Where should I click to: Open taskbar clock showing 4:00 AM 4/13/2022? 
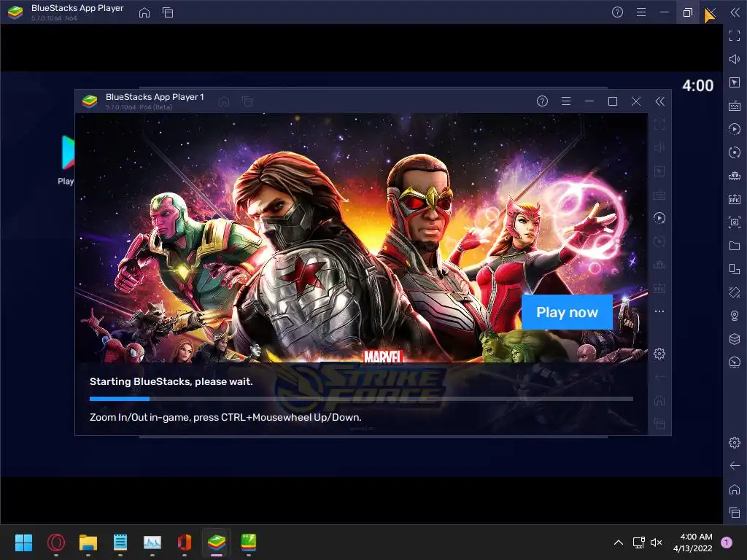pyautogui.click(x=693, y=542)
